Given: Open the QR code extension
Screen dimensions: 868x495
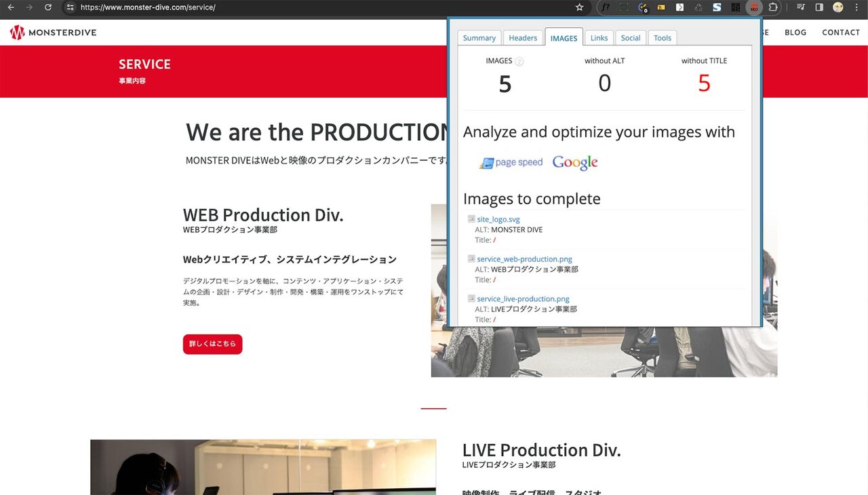Looking at the screenshot, I should 735,7.
